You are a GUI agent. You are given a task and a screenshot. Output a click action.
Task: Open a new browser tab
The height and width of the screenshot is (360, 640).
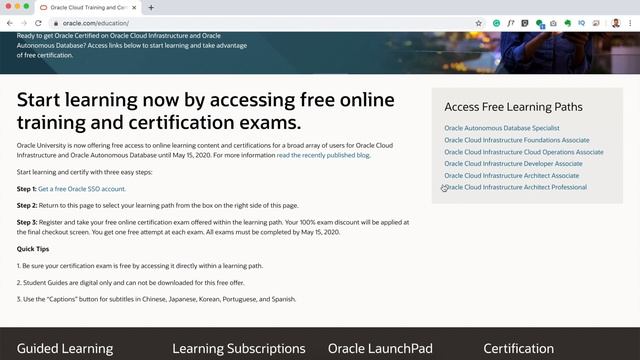click(x=151, y=7)
